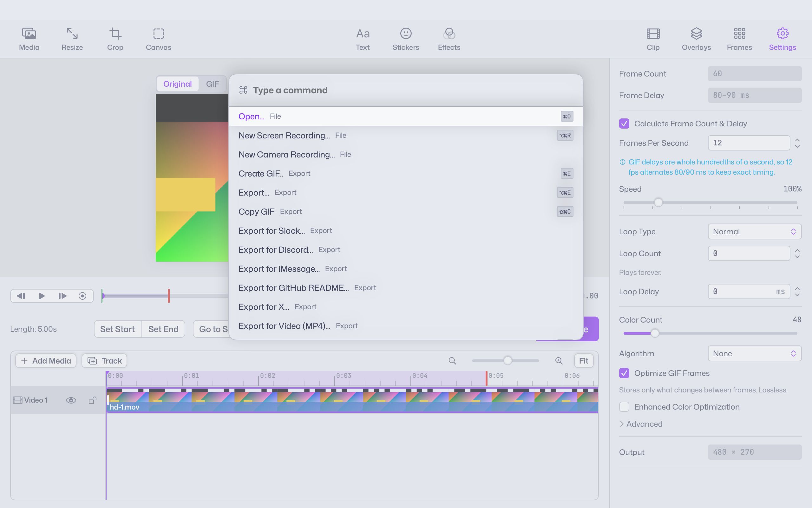Choose Export... command with ⌥⌘E shortcut
Viewport: 812px width, 508px height.
(406, 192)
